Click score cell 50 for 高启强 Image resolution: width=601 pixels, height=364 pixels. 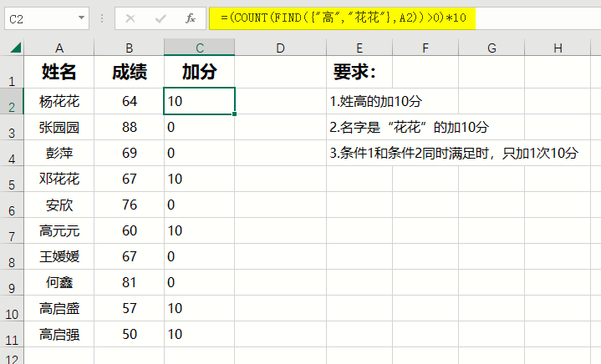click(x=130, y=334)
